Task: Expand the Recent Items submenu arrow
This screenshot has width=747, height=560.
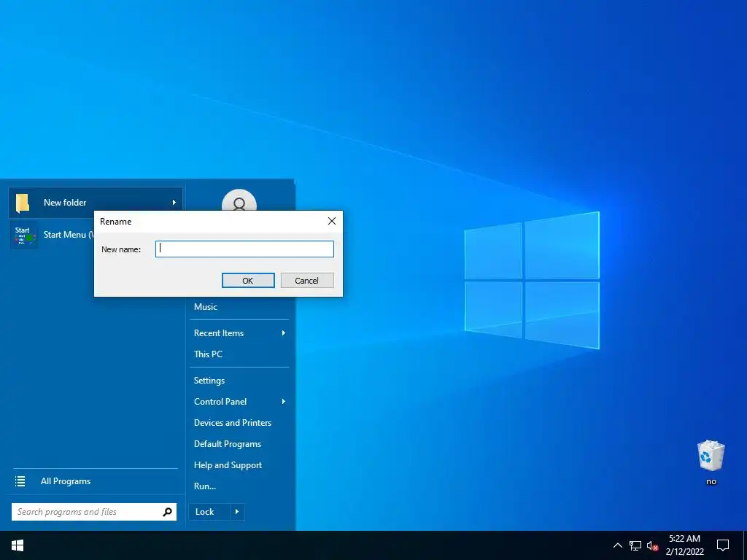Action: click(284, 333)
